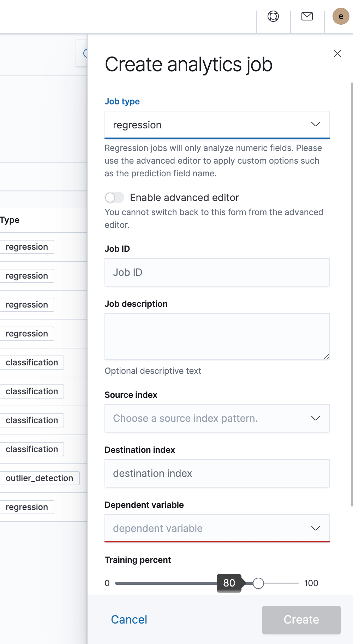The width and height of the screenshot is (353, 644).
Task: Open the help lifebuoy icon
Action: (x=273, y=17)
